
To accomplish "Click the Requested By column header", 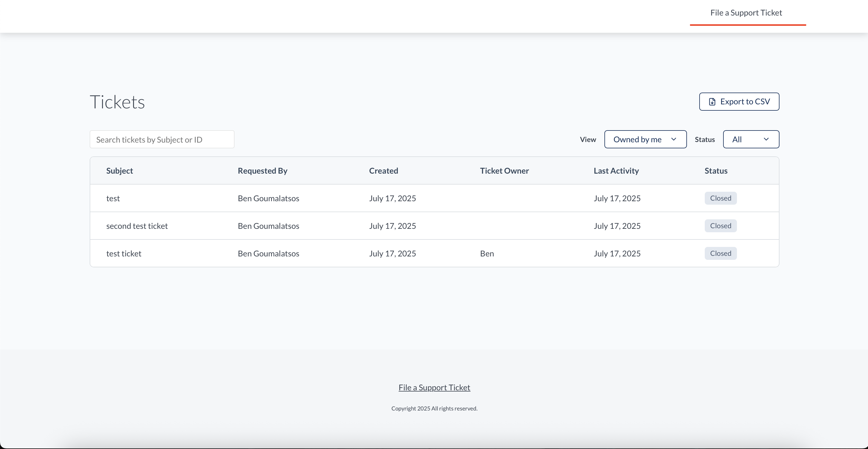I will click(x=262, y=170).
